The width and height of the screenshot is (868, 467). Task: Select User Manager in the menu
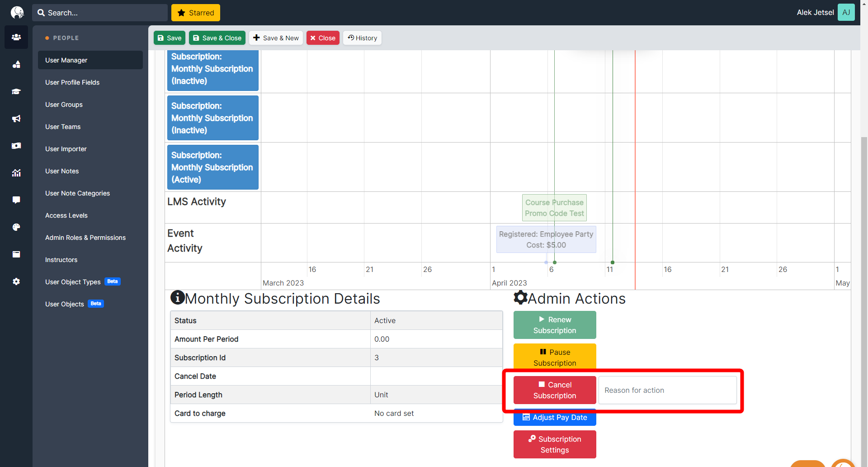coord(90,60)
